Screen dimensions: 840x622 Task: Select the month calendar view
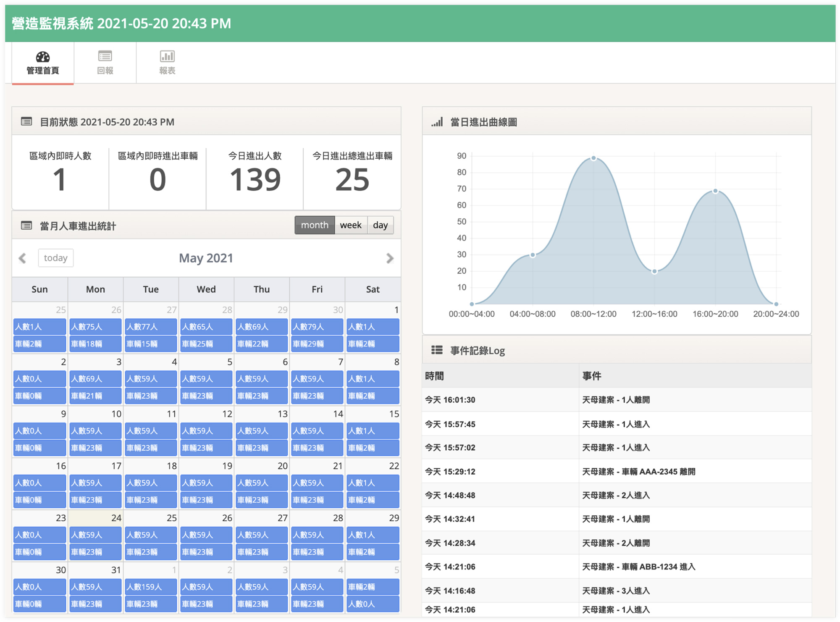315,225
